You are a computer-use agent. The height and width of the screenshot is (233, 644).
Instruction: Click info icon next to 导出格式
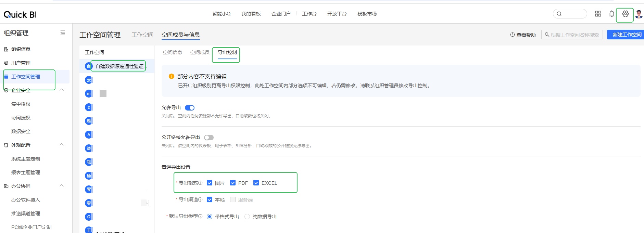pyautogui.click(x=201, y=183)
